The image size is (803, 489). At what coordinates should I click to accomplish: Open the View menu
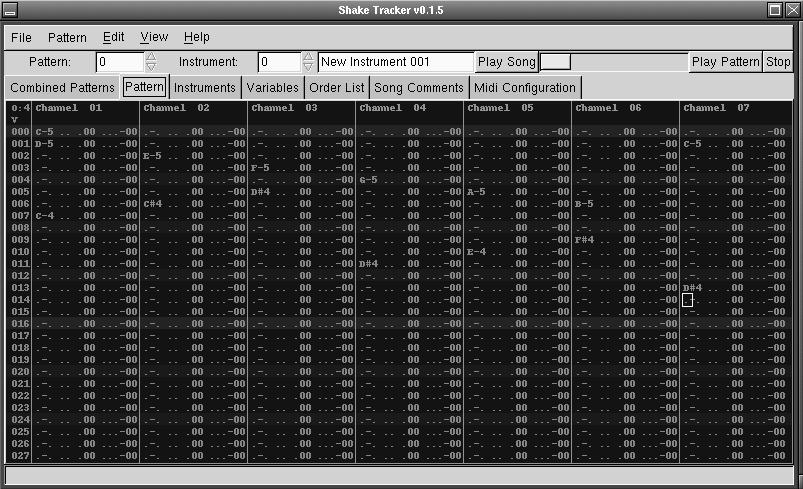tap(154, 37)
